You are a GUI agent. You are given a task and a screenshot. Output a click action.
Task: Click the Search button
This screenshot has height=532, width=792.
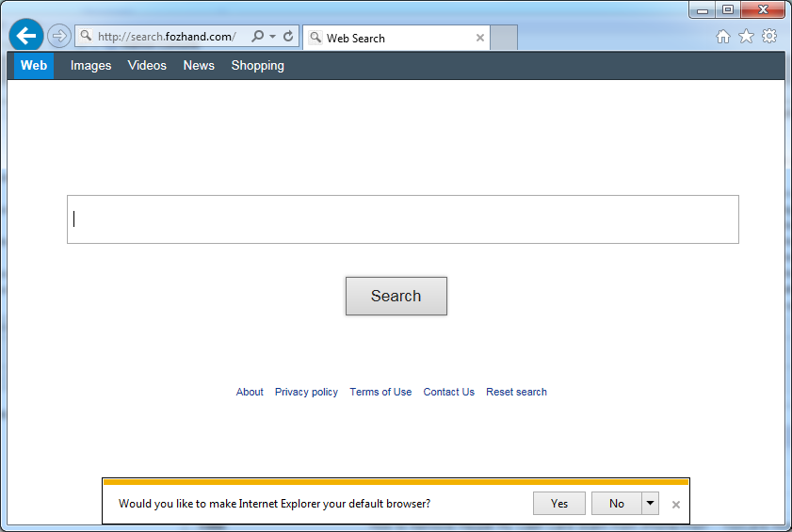coord(396,296)
